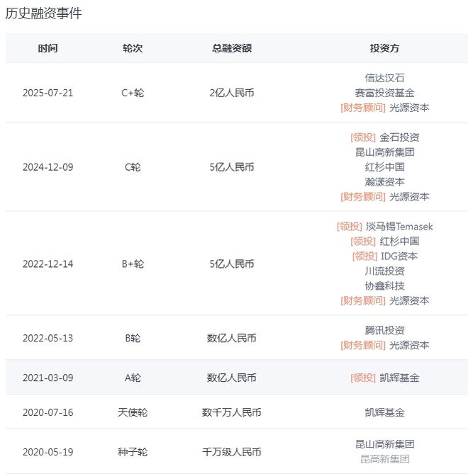Open the 腾讯投资 investor link
This screenshot has height=476, width=468.
pos(384,331)
